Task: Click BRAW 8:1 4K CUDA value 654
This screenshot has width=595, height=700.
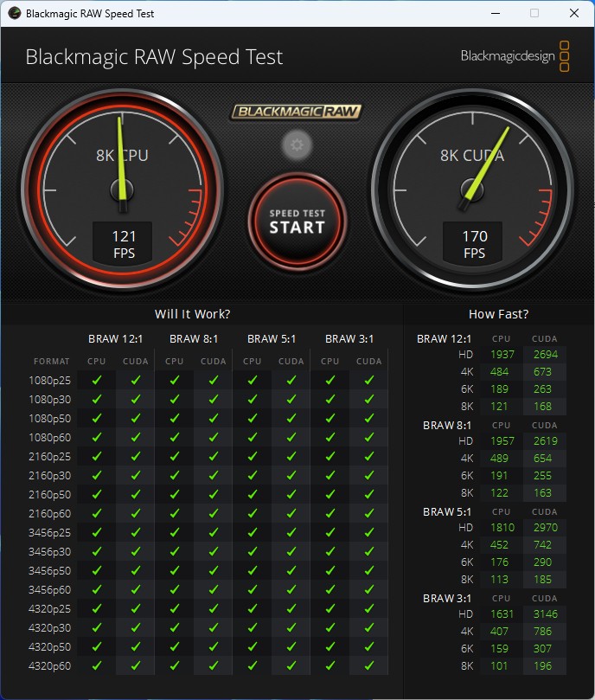Action: [x=542, y=458]
